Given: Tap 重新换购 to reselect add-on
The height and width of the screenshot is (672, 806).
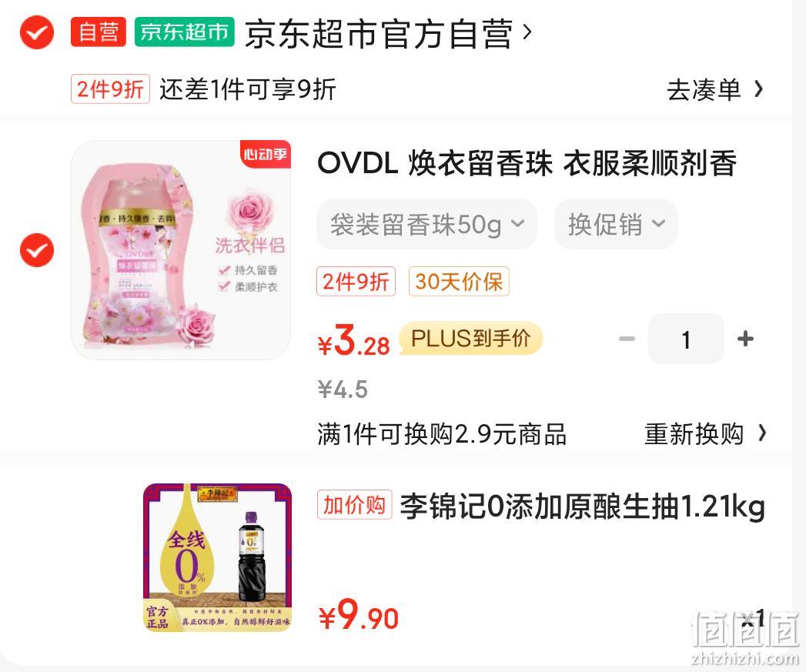Looking at the screenshot, I should point(705,433).
